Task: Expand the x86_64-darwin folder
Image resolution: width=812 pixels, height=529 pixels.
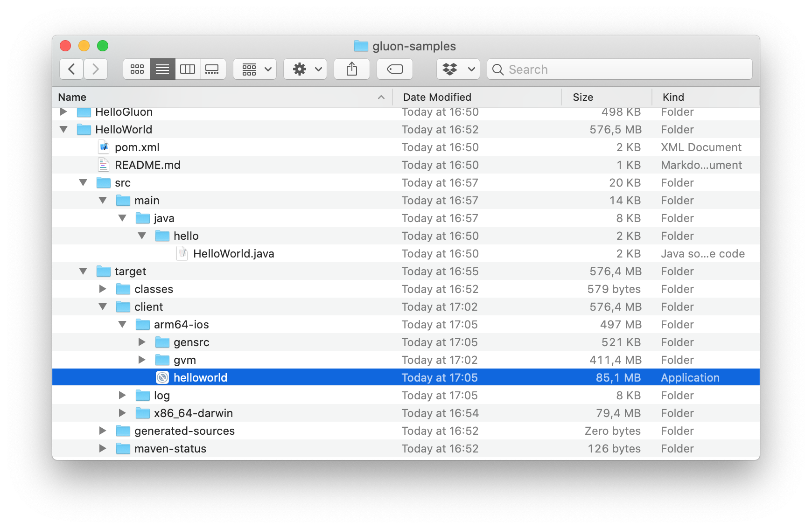Action: click(x=122, y=413)
